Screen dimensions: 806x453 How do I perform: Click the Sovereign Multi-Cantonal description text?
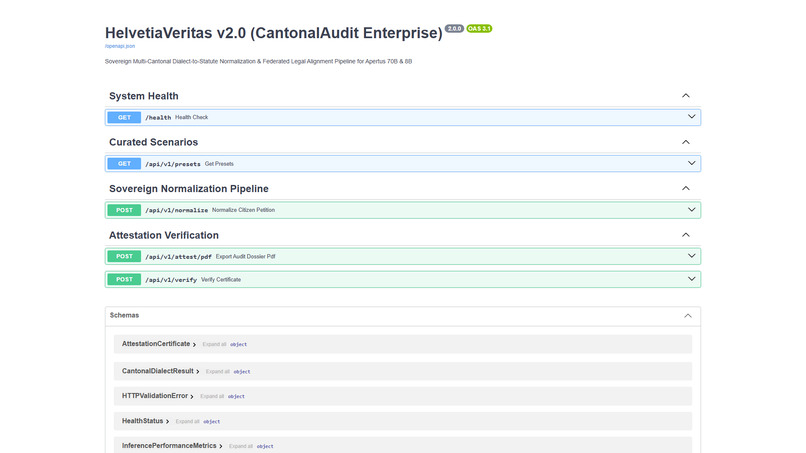point(258,61)
